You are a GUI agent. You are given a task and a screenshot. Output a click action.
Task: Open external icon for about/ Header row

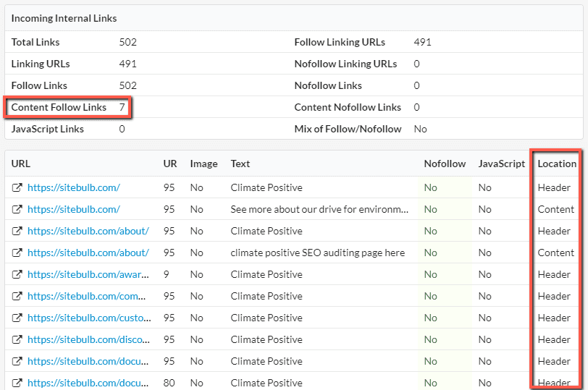pos(17,231)
